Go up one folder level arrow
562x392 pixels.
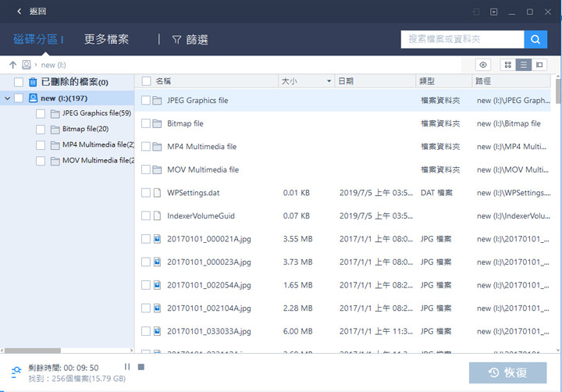(12, 65)
